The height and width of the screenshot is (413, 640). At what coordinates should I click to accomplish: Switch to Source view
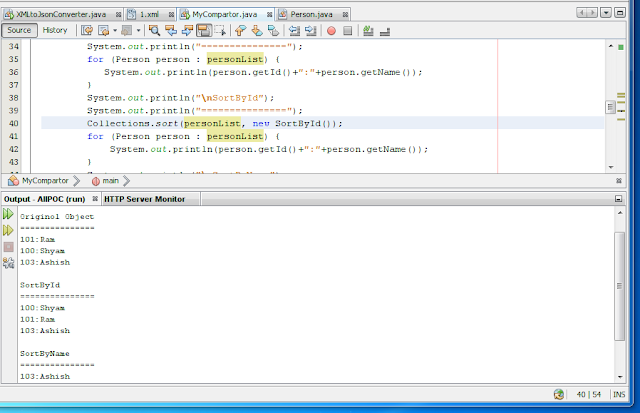point(19,30)
